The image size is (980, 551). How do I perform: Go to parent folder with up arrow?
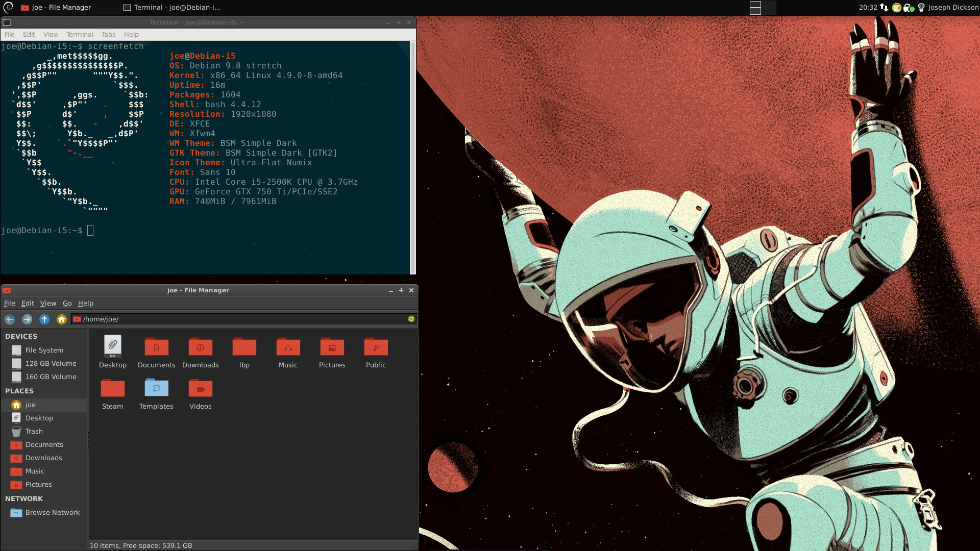(x=44, y=319)
